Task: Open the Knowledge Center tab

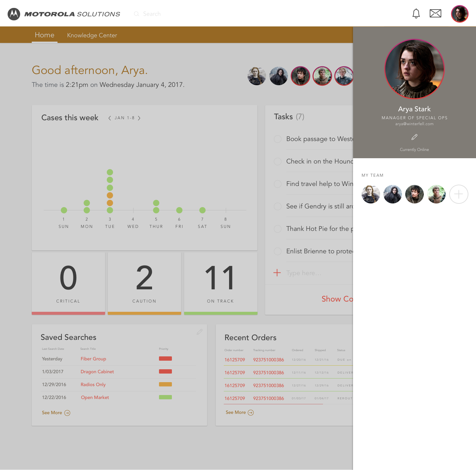Action: click(x=92, y=35)
